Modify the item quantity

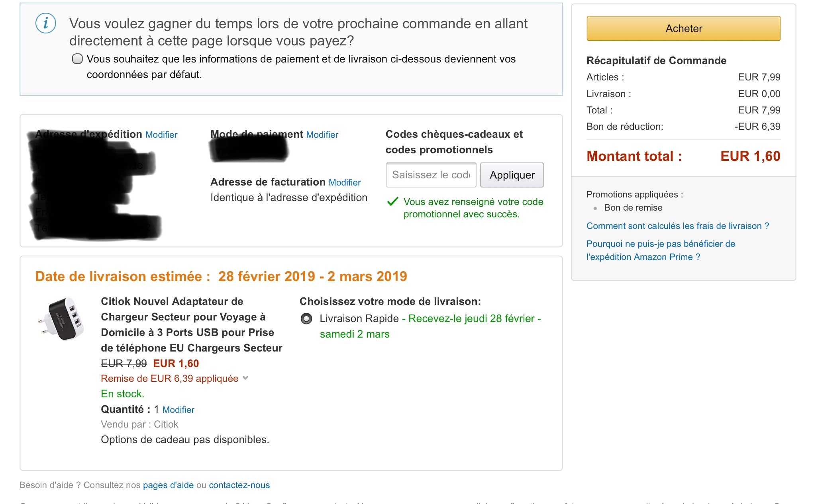click(x=178, y=410)
